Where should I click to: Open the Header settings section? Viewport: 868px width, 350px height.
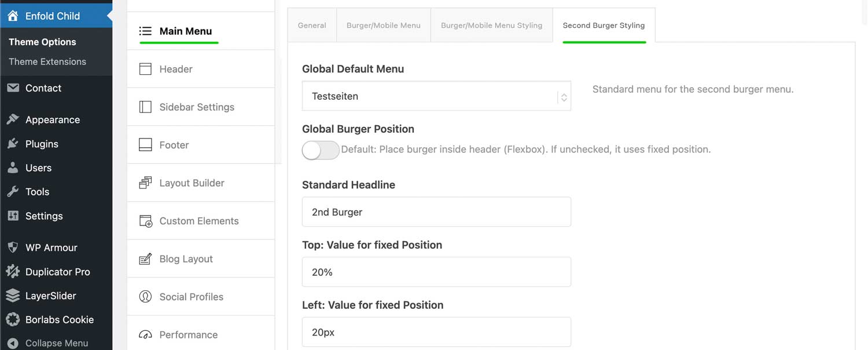[176, 69]
